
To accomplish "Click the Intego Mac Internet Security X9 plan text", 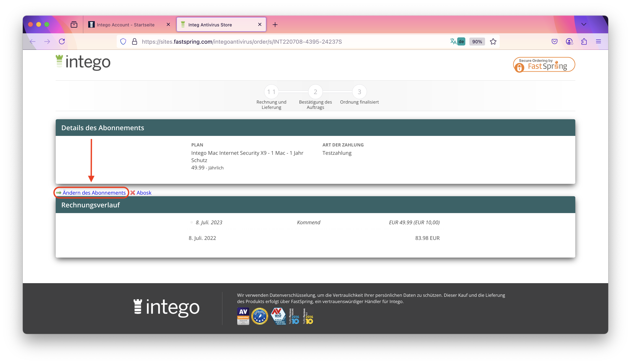I will coord(247,156).
